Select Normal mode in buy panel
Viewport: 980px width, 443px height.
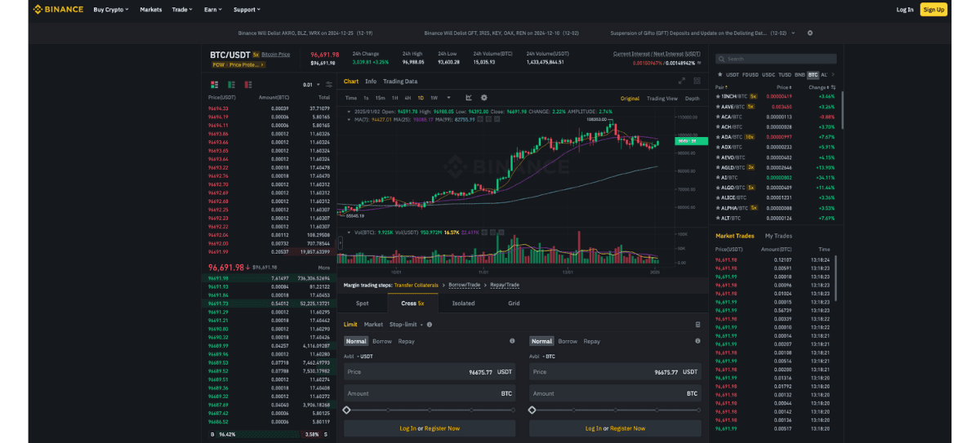coord(355,341)
